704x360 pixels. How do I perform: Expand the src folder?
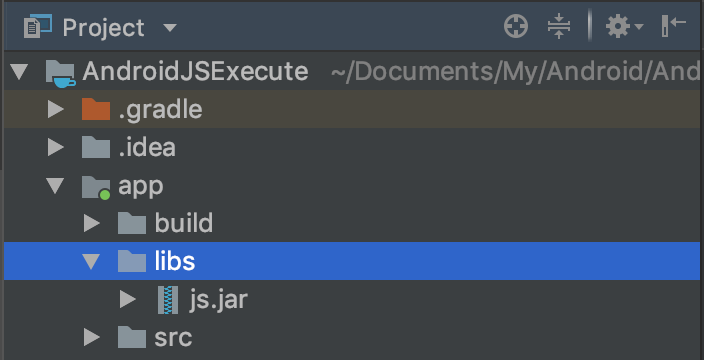[92, 338]
